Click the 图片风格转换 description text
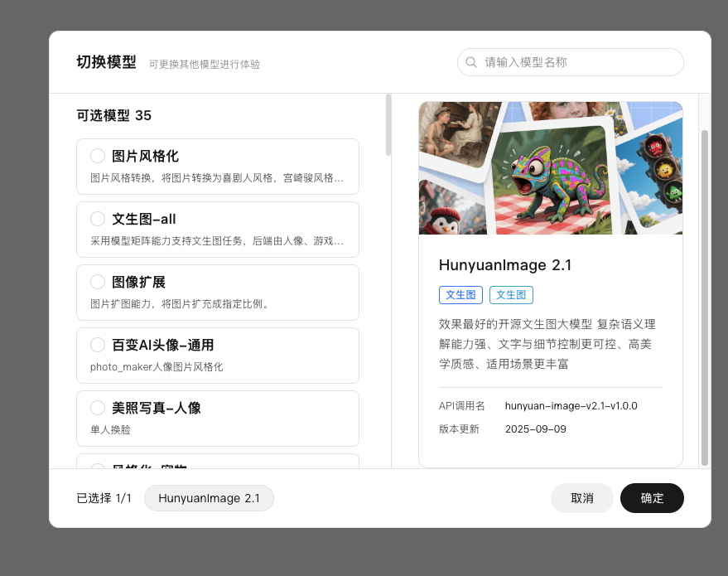This screenshot has height=576, width=728. point(217,178)
